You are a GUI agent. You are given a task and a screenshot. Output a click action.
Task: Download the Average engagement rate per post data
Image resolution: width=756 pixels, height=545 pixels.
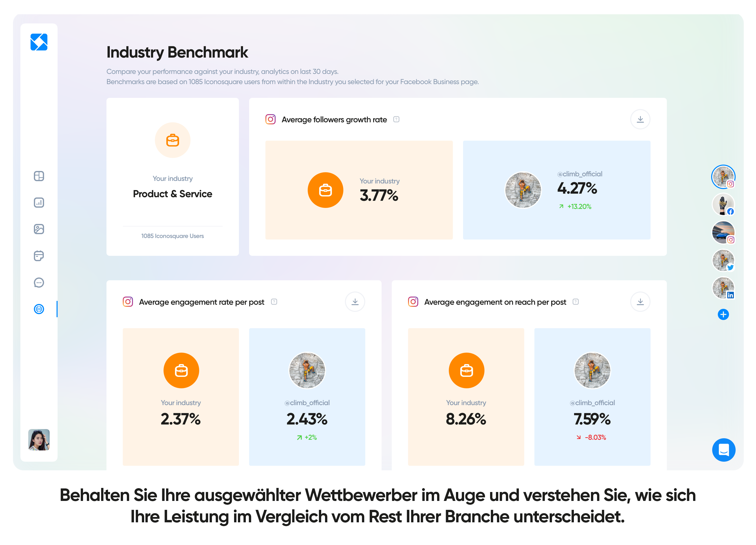(355, 302)
